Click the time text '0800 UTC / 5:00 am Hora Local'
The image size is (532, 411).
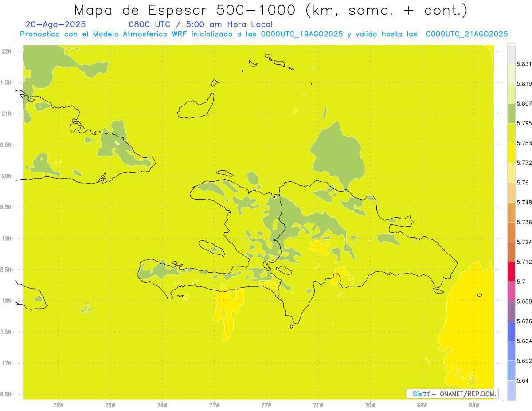200,25
